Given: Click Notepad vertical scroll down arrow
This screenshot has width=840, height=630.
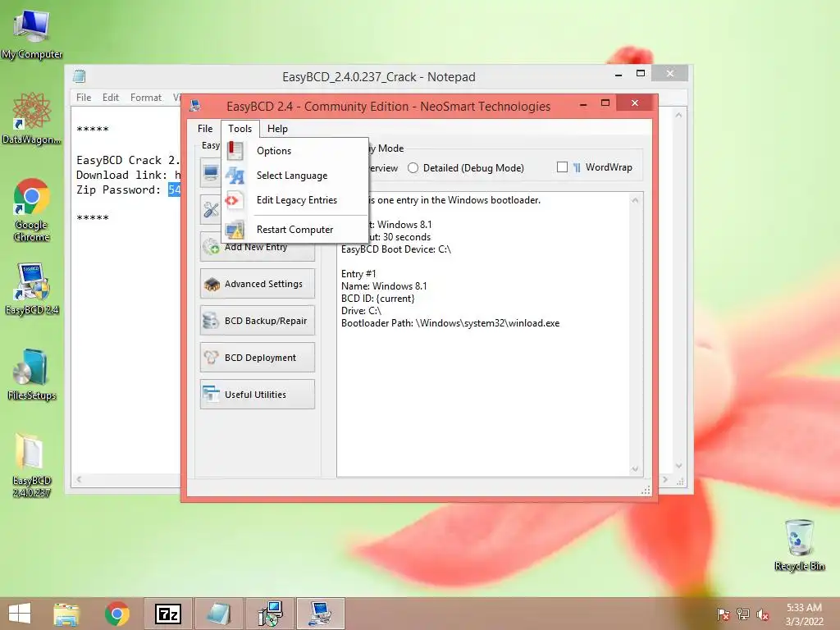Looking at the screenshot, I should [x=678, y=466].
